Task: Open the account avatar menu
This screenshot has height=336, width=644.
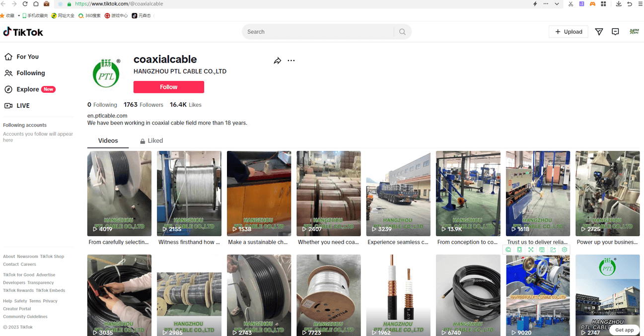Action: 634,32
